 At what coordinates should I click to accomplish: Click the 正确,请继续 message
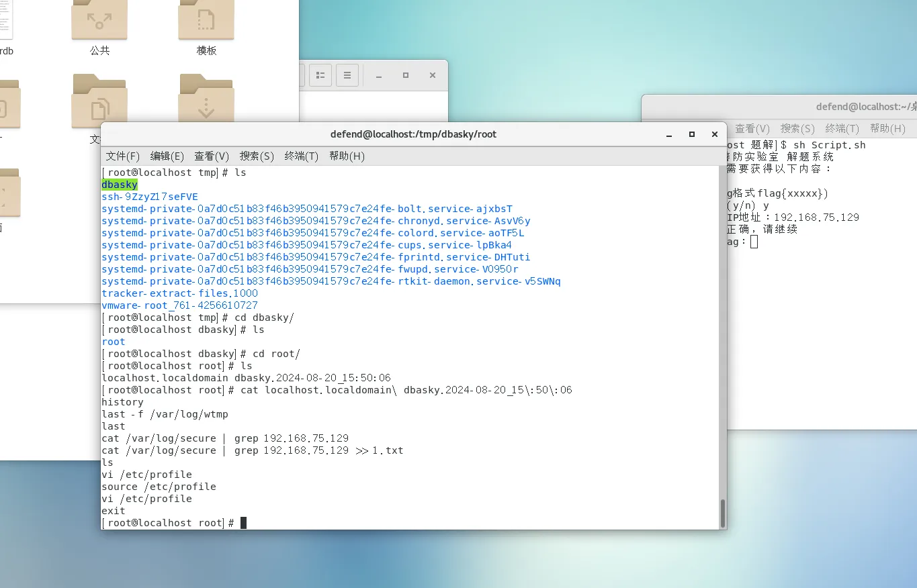[x=762, y=230]
